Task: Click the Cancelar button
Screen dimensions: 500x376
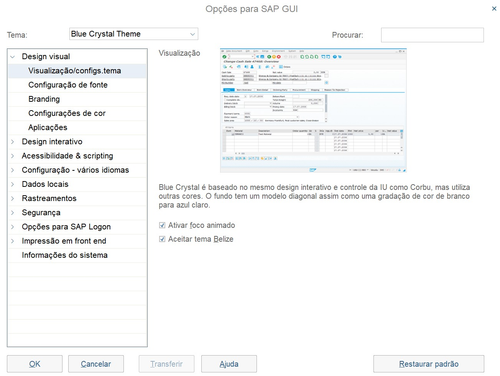Action: pyautogui.click(x=96, y=364)
